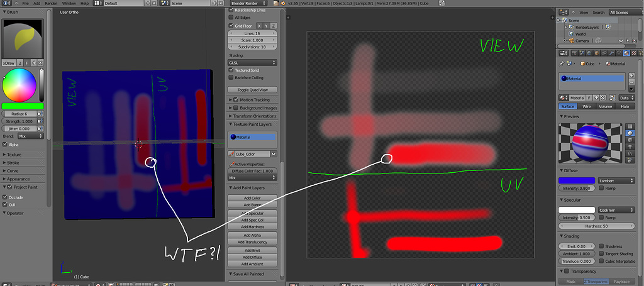Screen dimensions: 644x286
Task: Click the Add Color paint layer button
Action: click(252, 198)
